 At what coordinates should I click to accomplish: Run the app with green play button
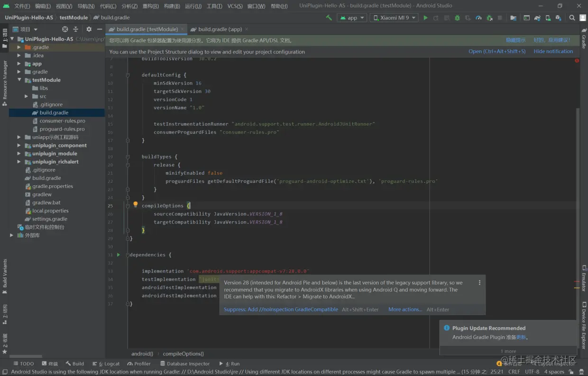pos(425,18)
